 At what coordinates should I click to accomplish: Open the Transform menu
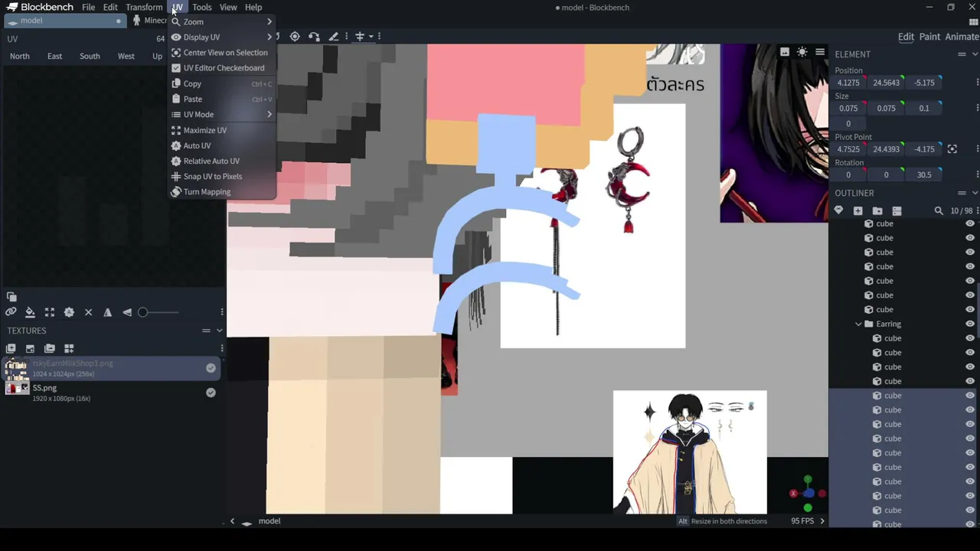[x=144, y=8]
